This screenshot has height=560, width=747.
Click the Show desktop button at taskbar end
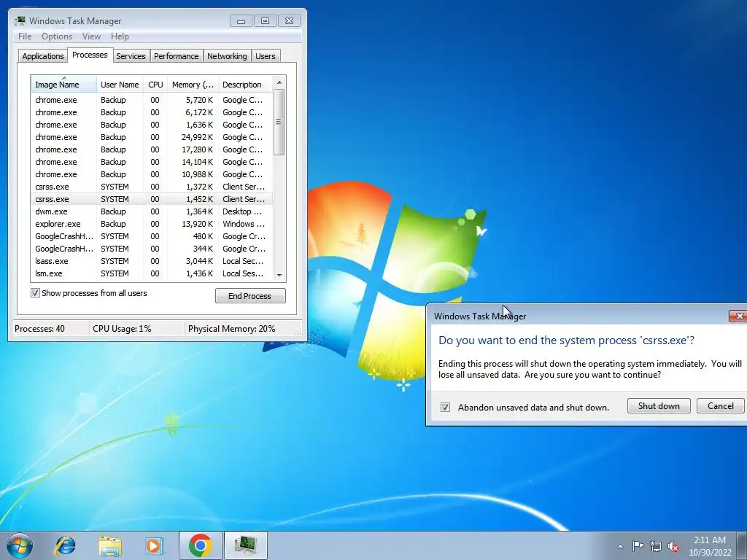pos(742,545)
